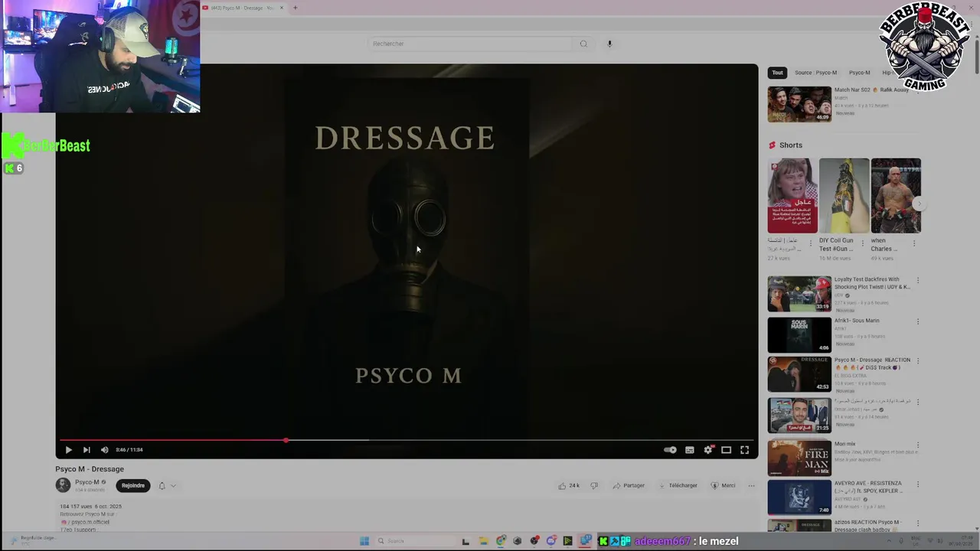Open the Windows Start menu

click(364, 541)
